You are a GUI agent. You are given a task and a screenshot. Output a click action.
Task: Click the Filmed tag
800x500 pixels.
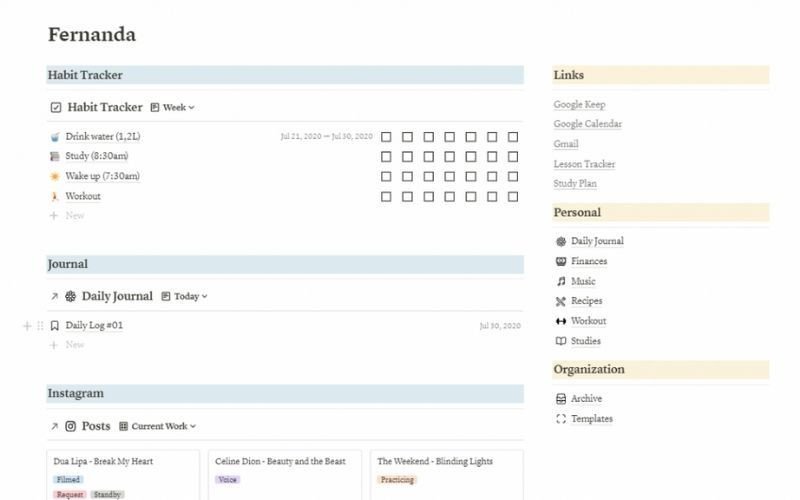(x=68, y=480)
